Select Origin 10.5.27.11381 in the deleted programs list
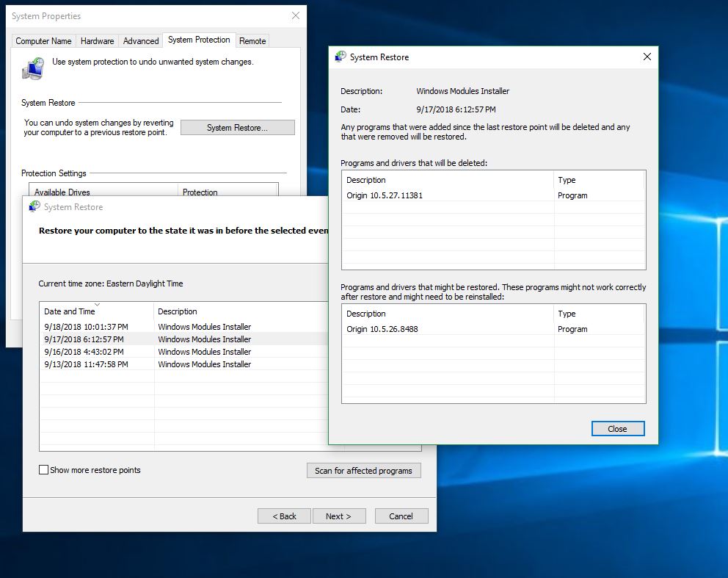 point(385,195)
